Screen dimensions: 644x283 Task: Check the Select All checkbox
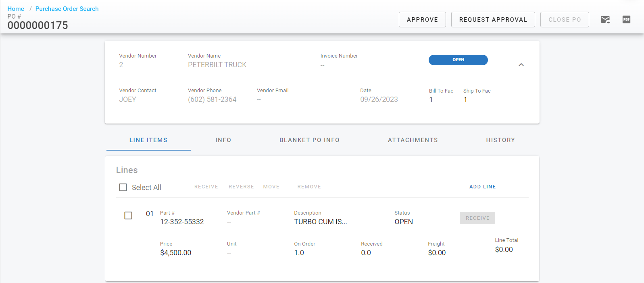(123, 188)
